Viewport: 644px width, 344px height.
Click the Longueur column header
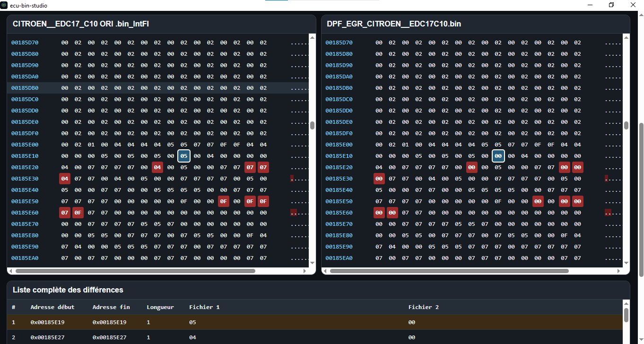(160, 307)
